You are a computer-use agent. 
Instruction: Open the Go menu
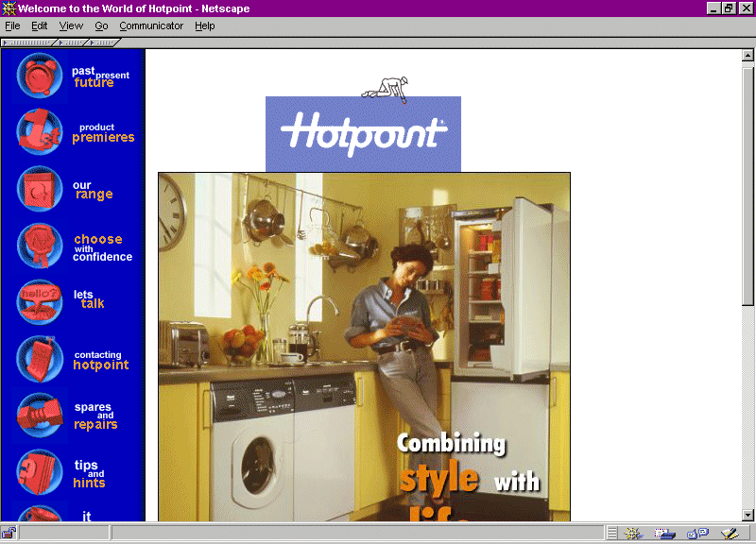(101, 26)
